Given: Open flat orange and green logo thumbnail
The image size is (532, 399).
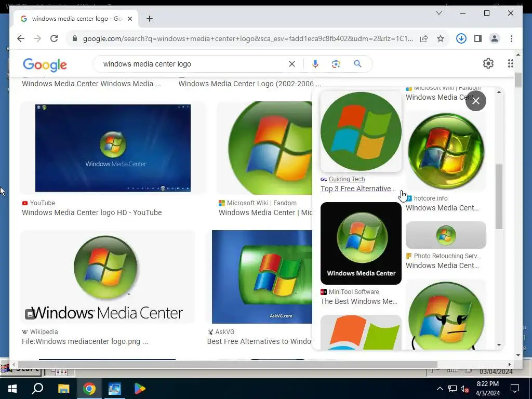Looking at the screenshot, I should pyautogui.click(x=361, y=332).
